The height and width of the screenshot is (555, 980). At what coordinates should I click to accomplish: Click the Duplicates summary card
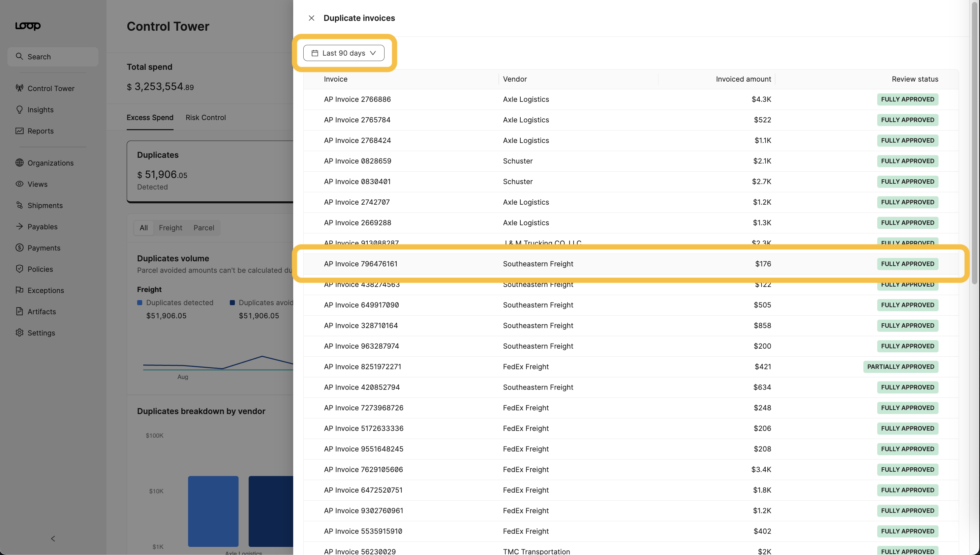(210, 172)
